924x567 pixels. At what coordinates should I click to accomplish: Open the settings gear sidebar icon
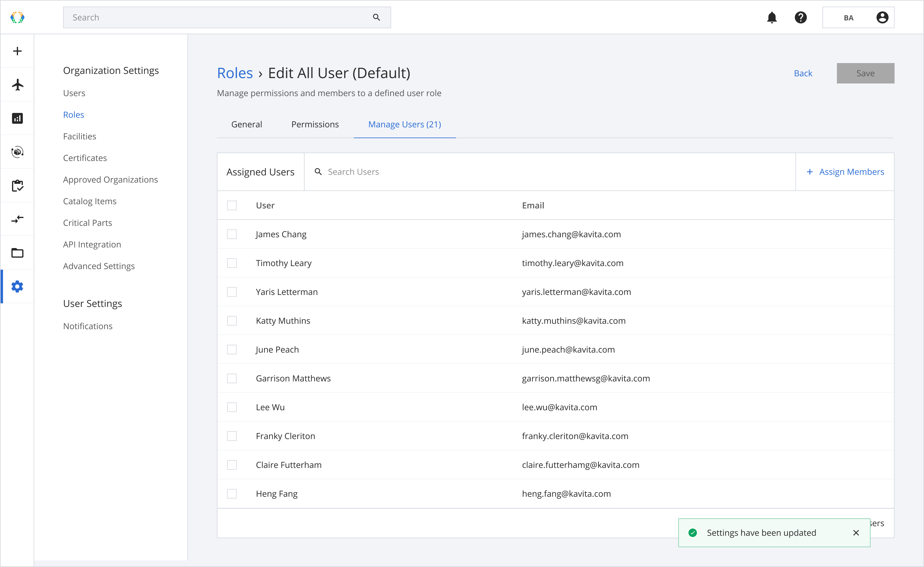coord(17,287)
